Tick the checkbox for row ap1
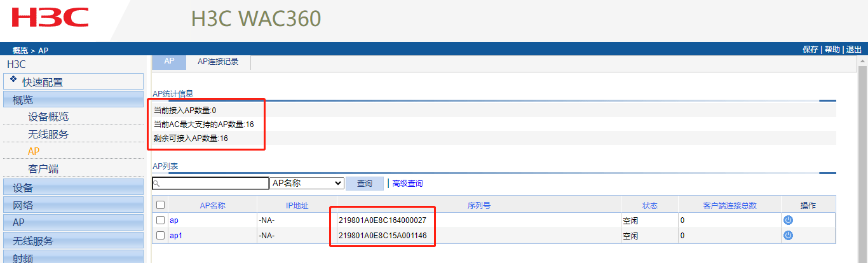This screenshot has height=263, width=868. pyautogui.click(x=160, y=235)
